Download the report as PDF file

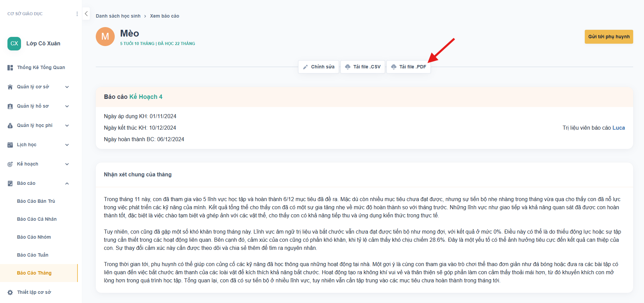click(x=408, y=67)
